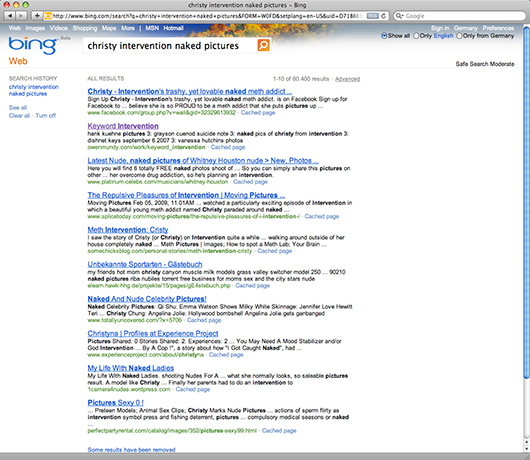
Task: Run the search with Bing's orange magnifier button
Action: pos(263,45)
